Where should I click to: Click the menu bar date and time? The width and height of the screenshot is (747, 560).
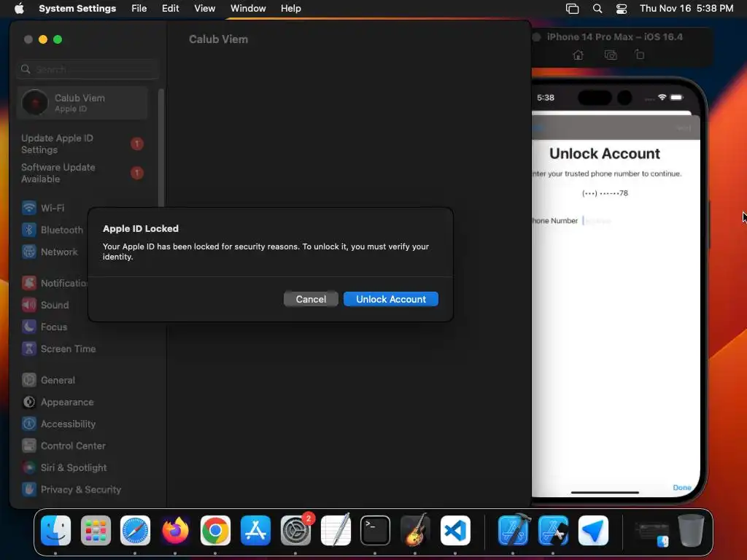point(686,9)
